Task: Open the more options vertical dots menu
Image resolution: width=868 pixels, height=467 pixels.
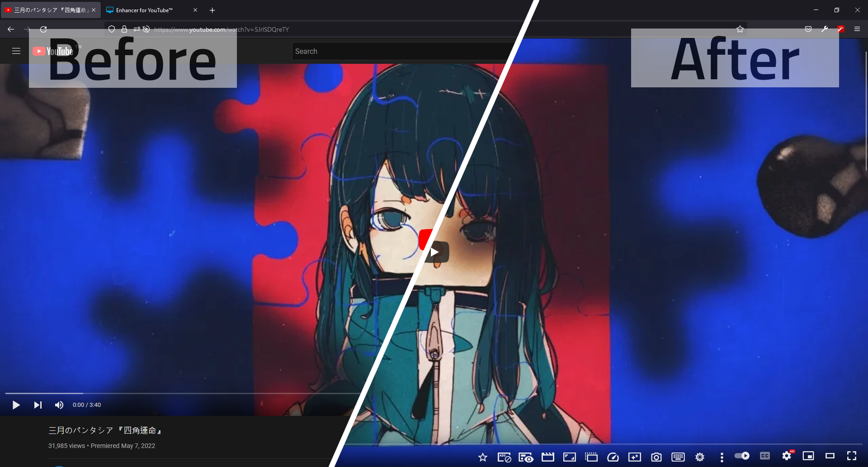Action: (x=722, y=457)
